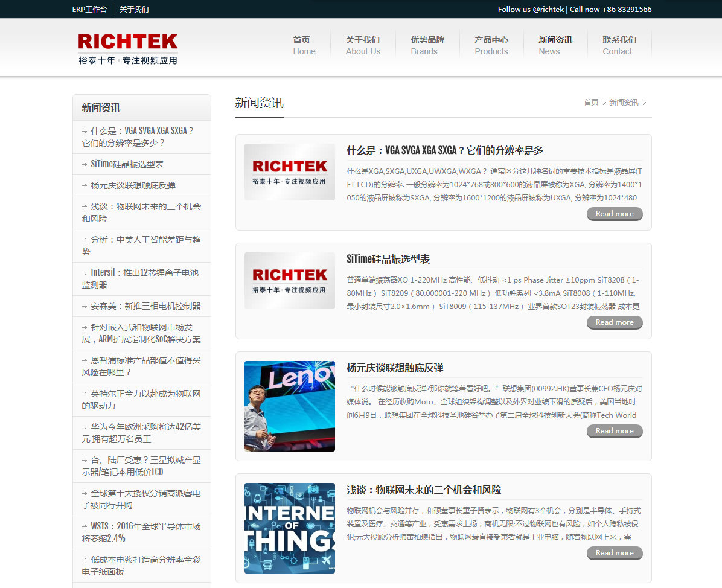This screenshot has width=722, height=588.
Task: Click the excerpt text of the SiTime article
Action: [x=494, y=293]
